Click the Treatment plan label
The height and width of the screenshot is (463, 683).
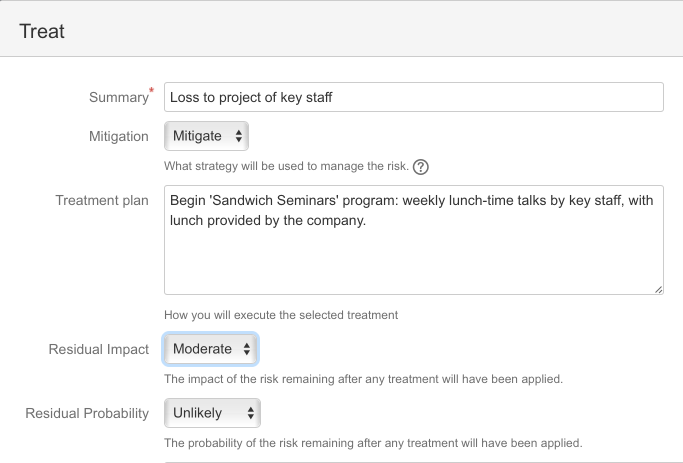coord(102,200)
